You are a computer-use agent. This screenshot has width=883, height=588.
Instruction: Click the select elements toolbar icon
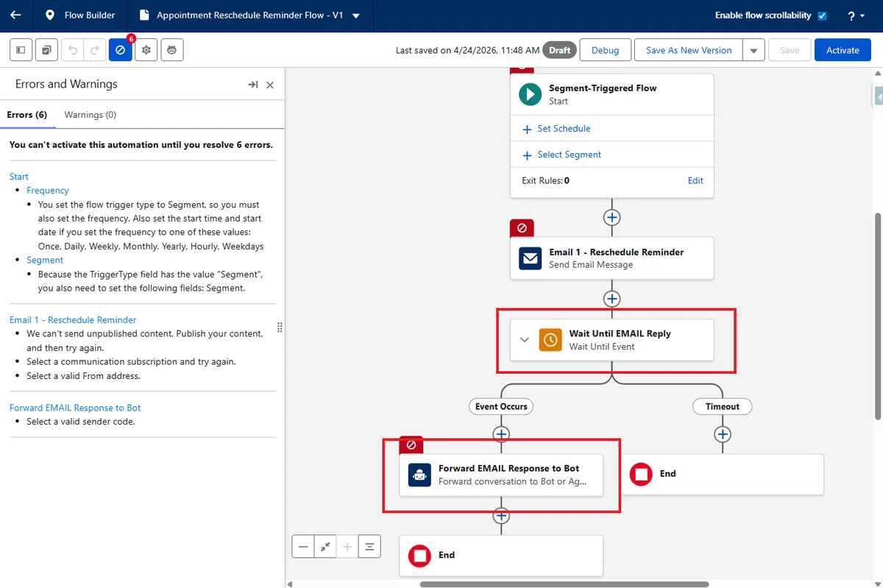point(46,50)
